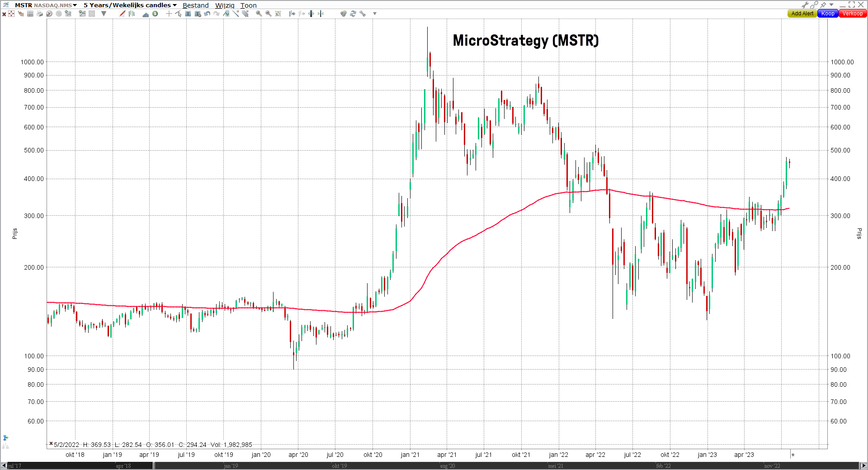Click the 'Vol: 1,982,985' status text
Viewport: 868px width, 470px height.
click(231, 445)
